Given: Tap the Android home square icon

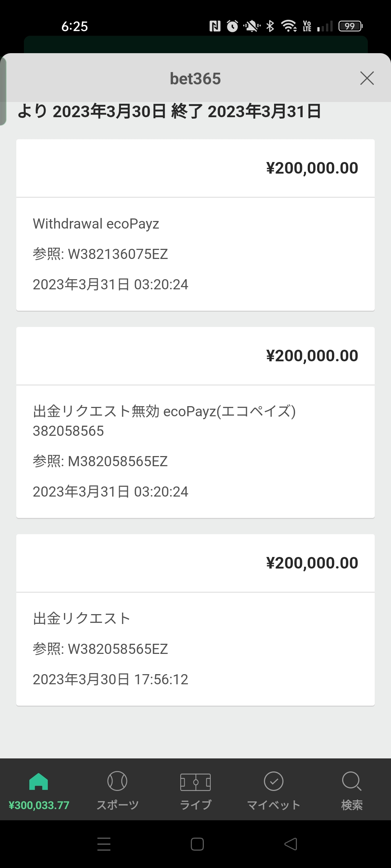Looking at the screenshot, I should point(197,844).
